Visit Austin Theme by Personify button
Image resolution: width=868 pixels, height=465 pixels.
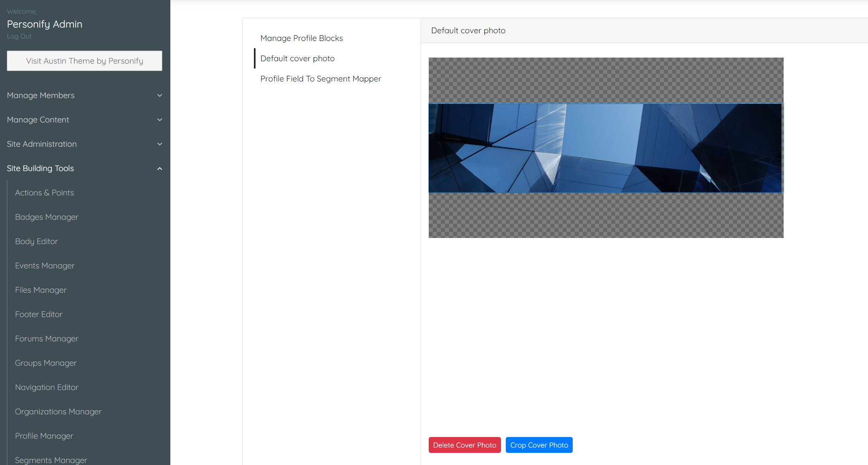pos(84,61)
